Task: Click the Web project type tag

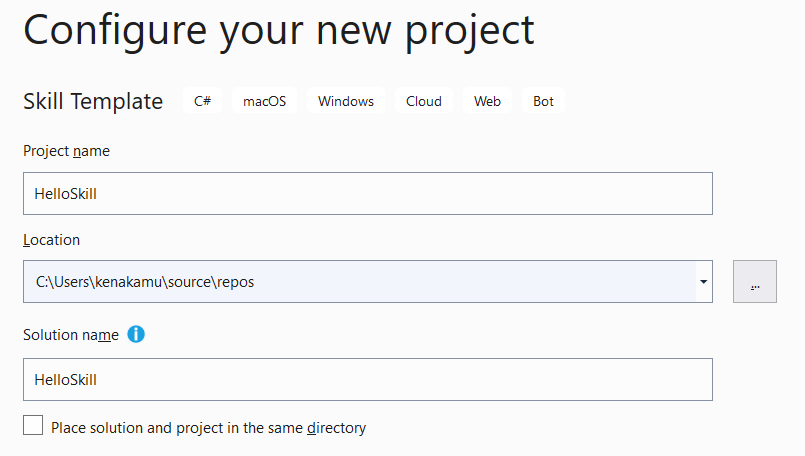Action: [x=487, y=101]
